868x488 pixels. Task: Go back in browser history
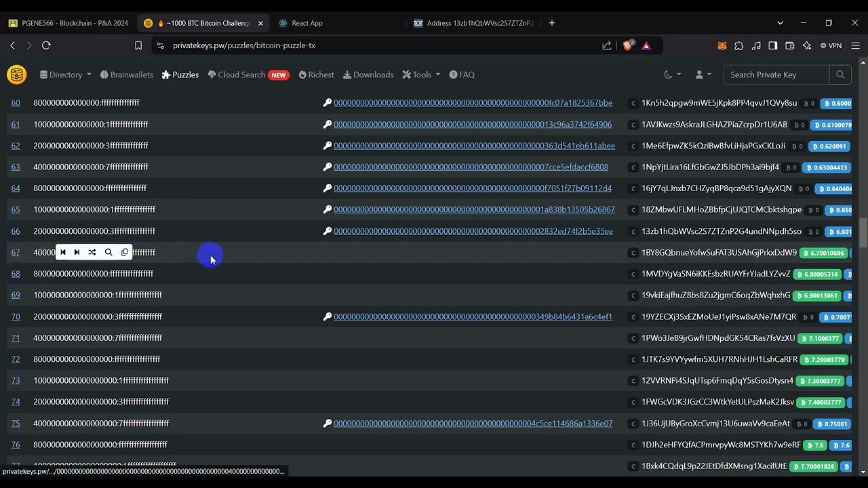coord(12,45)
